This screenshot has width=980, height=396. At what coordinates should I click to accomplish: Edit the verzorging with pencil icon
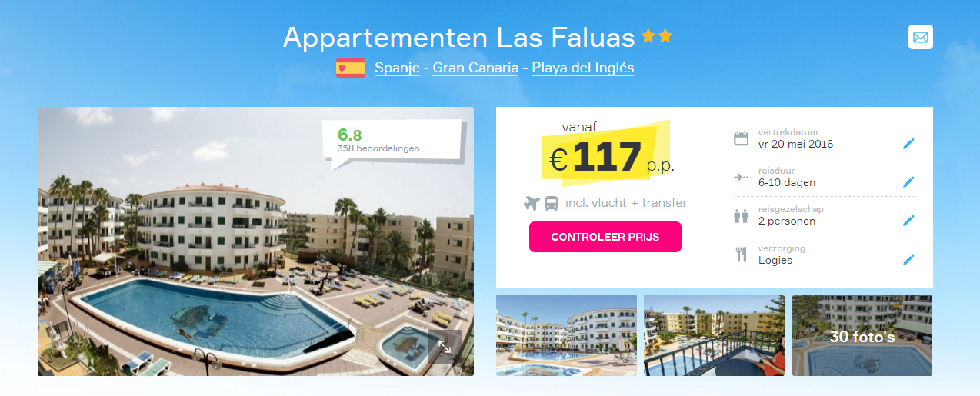(x=908, y=260)
